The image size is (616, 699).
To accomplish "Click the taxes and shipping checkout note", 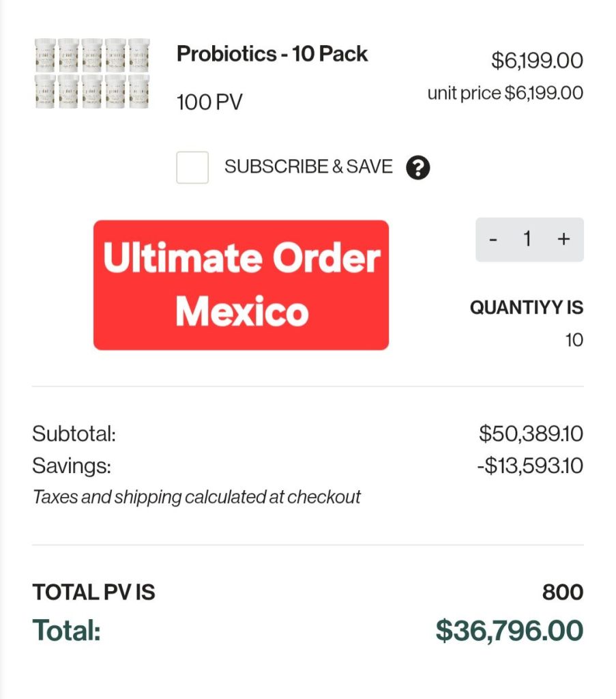I will (x=196, y=497).
